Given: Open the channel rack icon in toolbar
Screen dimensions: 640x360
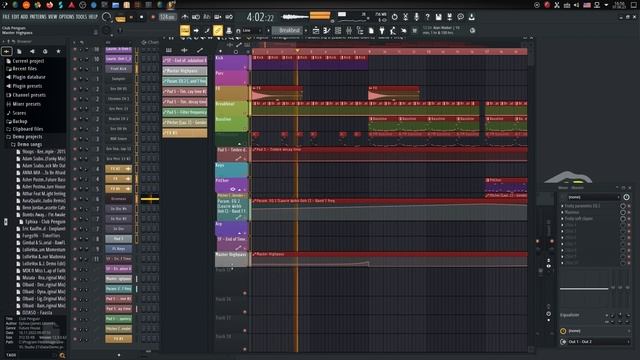Looking at the screenshot, I should click(338, 31).
